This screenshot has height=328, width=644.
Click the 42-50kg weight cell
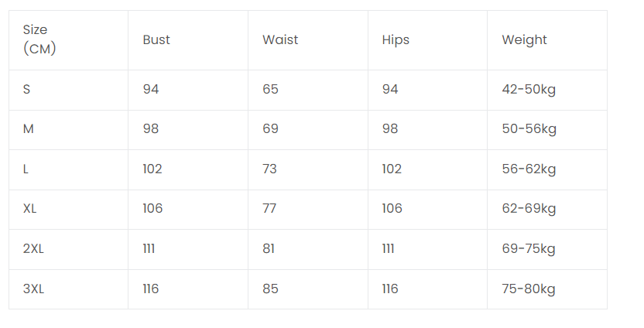pos(529,90)
